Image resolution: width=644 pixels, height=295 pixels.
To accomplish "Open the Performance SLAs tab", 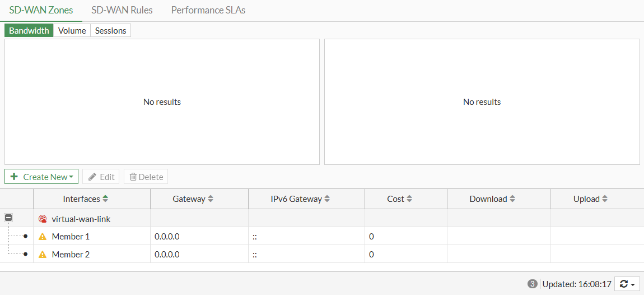I will [x=208, y=10].
